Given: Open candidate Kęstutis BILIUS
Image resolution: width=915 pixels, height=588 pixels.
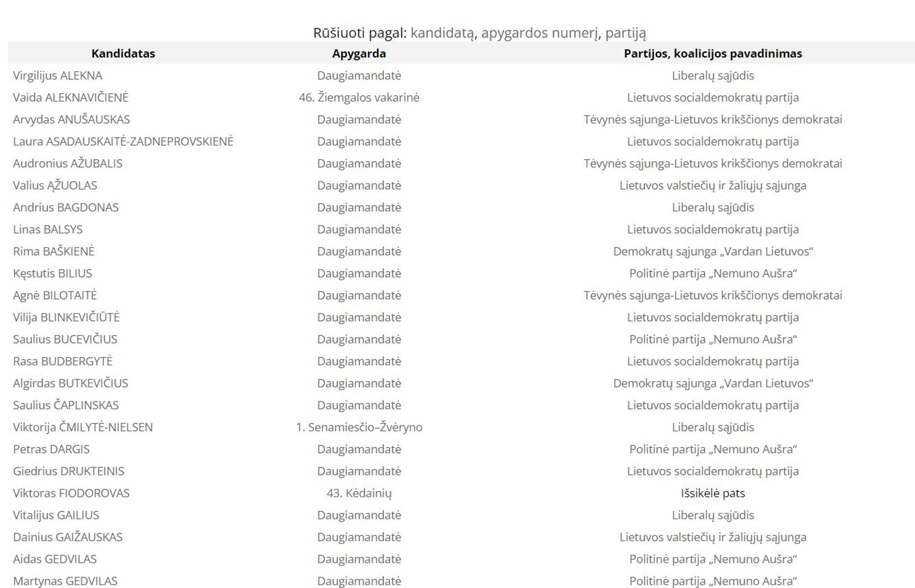Looking at the screenshot, I should (x=52, y=273).
